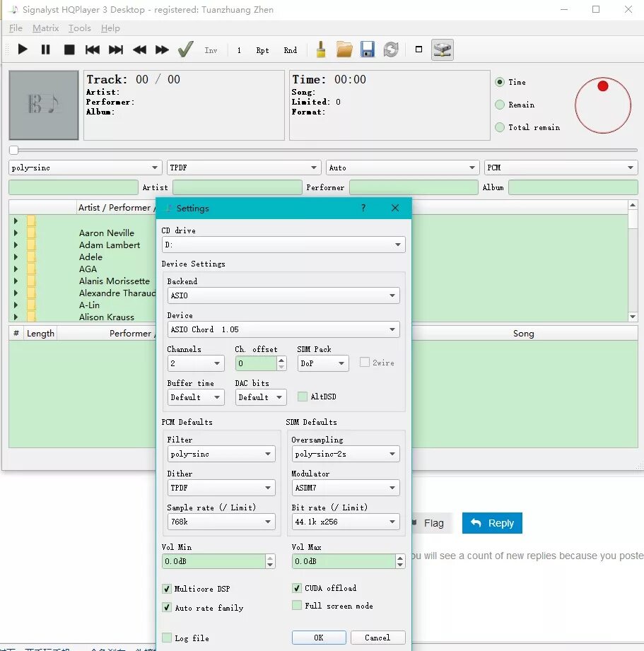Select Alanis Morissette in the library list

115,281
